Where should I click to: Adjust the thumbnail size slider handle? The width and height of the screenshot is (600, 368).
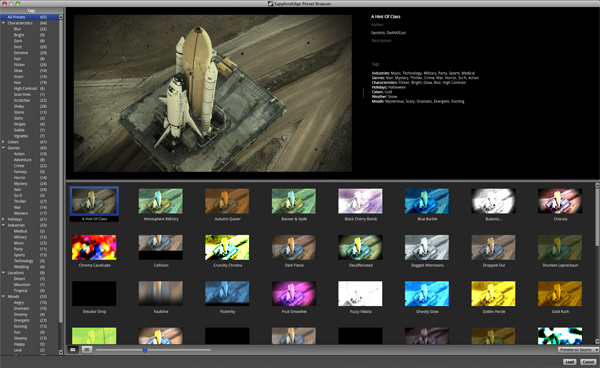(145, 350)
